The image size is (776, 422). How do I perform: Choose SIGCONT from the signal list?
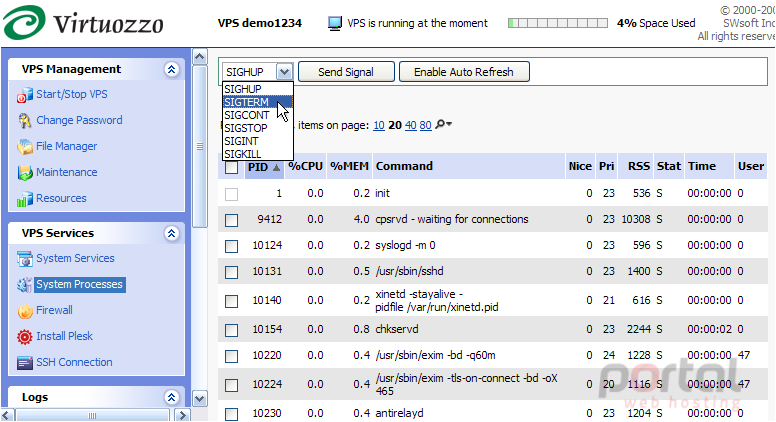pyautogui.click(x=258, y=115)
